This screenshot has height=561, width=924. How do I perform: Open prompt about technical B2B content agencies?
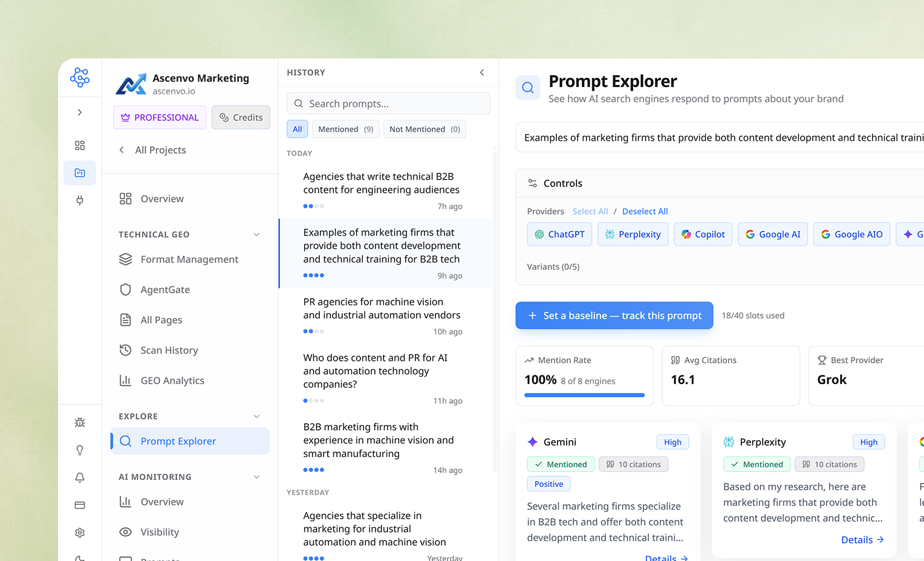coord(385,190)
